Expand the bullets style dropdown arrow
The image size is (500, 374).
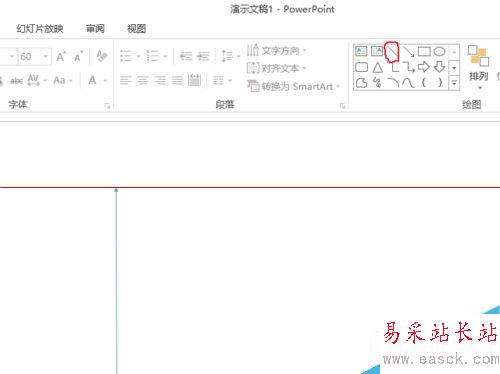138,56
